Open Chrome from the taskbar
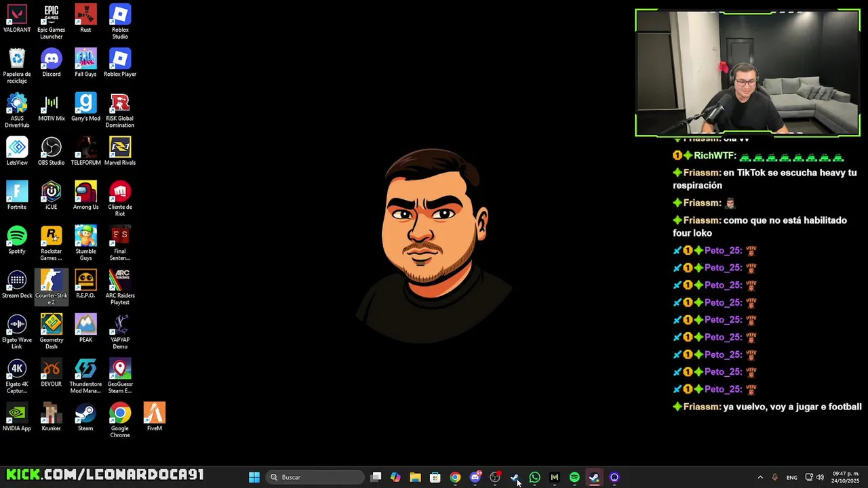Viewport: 868px width, 488px height. 455,477
